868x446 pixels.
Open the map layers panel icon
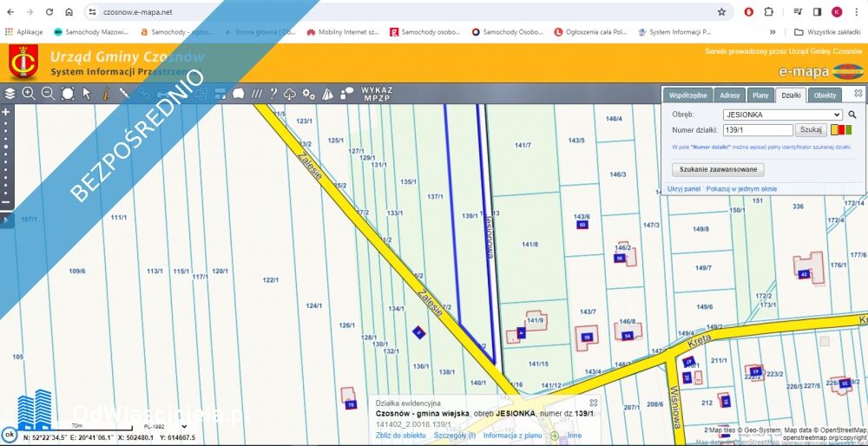[x=10, y=93]
